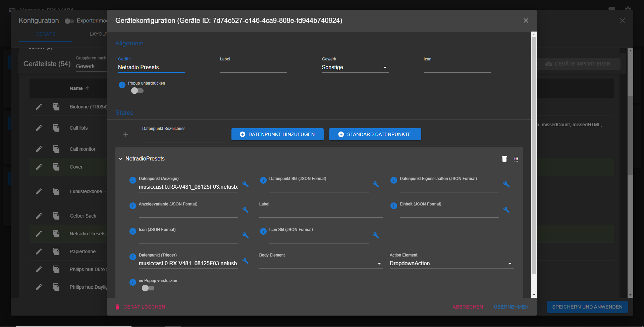Click GERÄTE IMPORTIEREN button

(x=578, y=64)
